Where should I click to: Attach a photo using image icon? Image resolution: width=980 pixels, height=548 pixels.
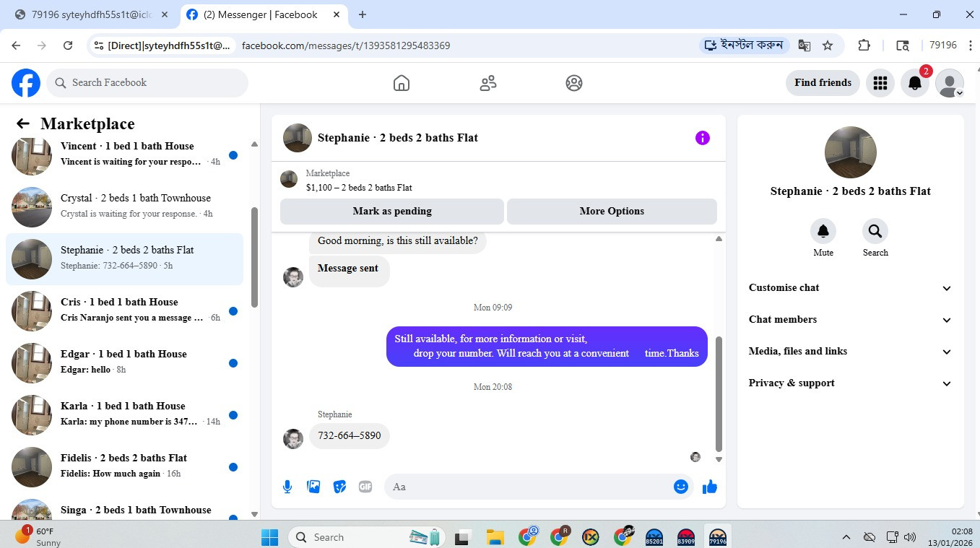[x=313, y=487]
